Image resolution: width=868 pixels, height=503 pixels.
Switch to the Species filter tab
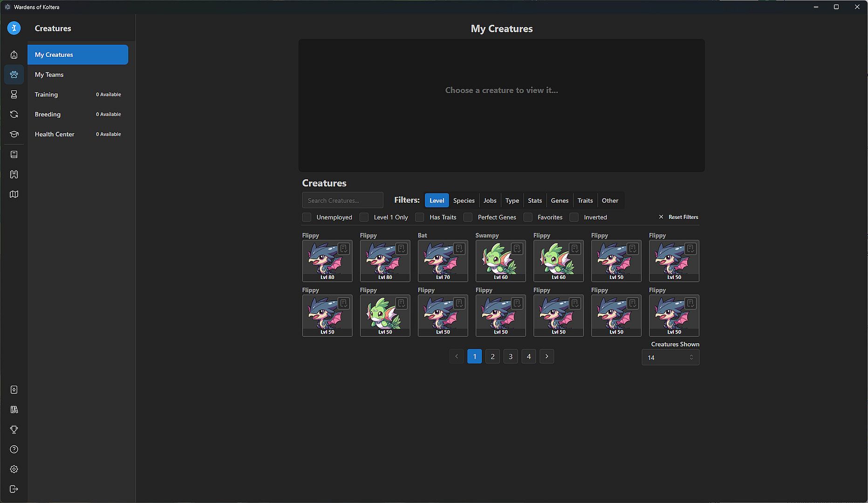pos(464,200)
